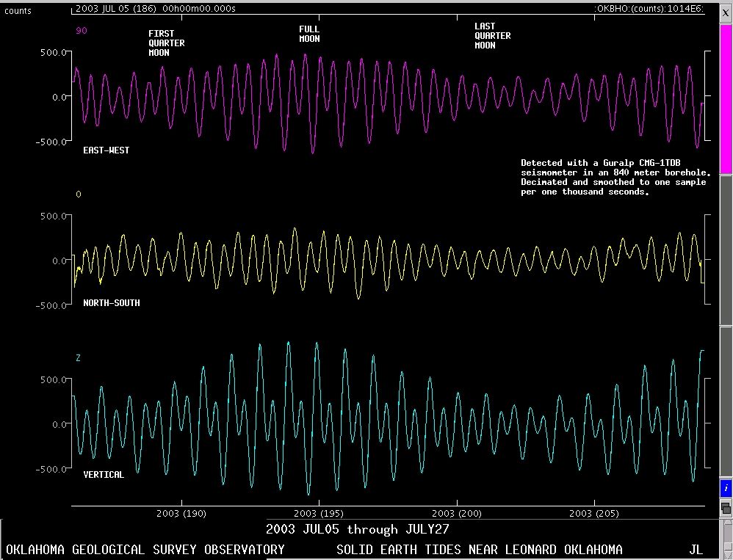The width and height of the screenshot is (733, 560).
Task: Click the 2003 (200) time axis label
Action: (456, 514)
